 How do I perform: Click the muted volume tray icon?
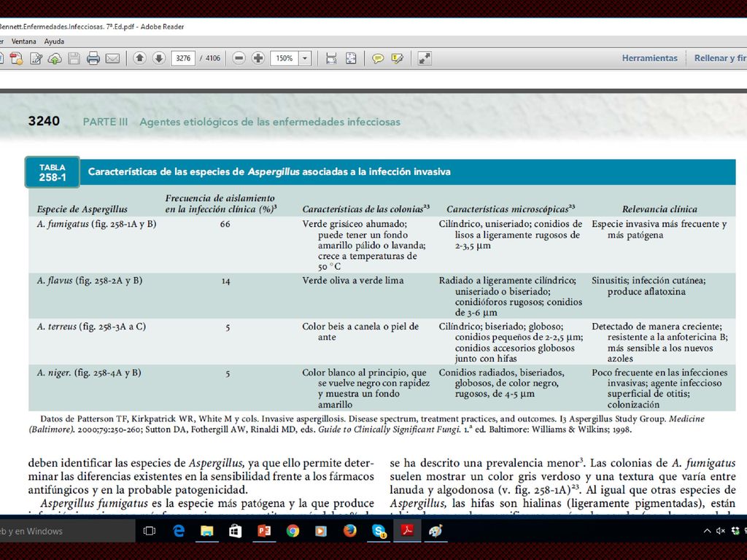(x=721, y=531)
